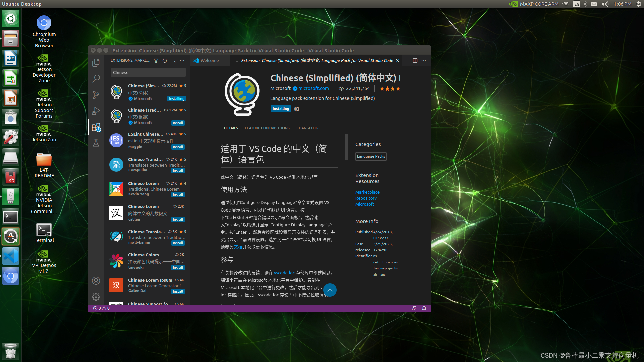
Task: Click the details pane vertical scrollbar
Action: pyautogui.click(x=347, y=147)
